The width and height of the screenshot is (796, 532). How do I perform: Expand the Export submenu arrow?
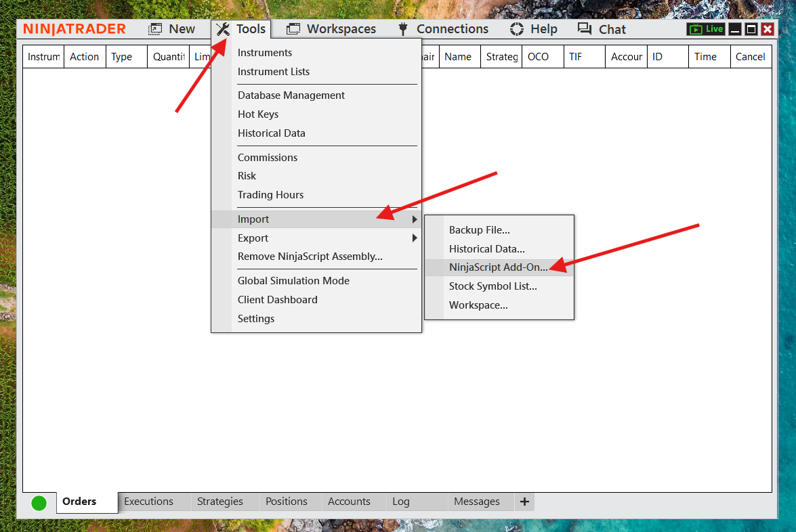[415, 238]
